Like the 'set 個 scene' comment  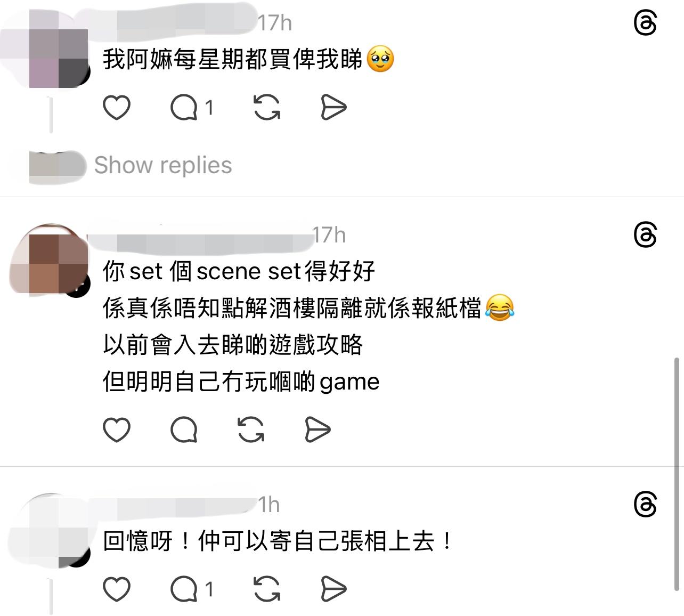click(x=116, y=430)
